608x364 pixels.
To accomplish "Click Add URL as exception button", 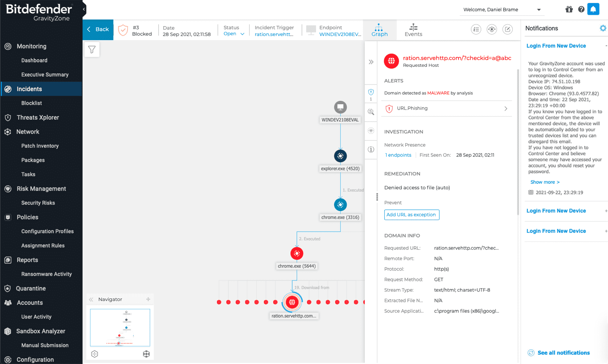I will click(x=412, y=215).
